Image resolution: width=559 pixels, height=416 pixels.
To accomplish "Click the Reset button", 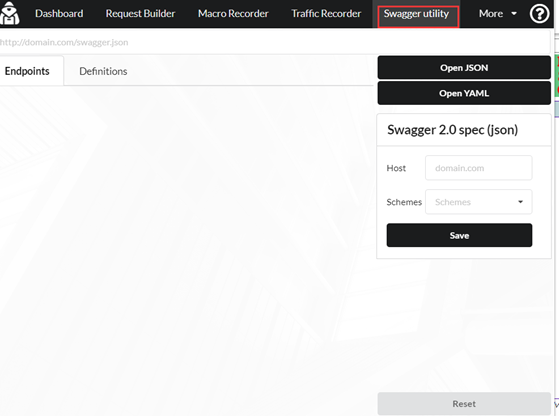I will pos(464,404).
